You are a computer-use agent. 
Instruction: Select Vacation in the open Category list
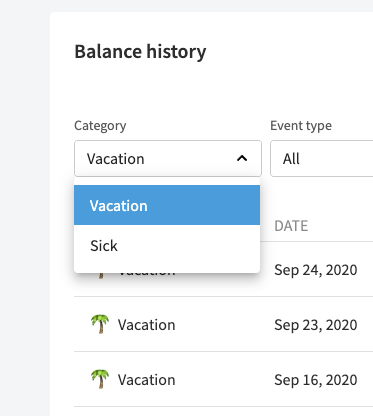click(167, 205)
